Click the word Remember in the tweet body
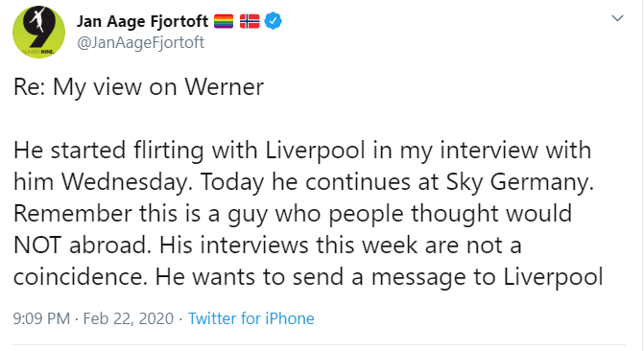Viewport: 644px width, 351px height. [x=72, y=214]
